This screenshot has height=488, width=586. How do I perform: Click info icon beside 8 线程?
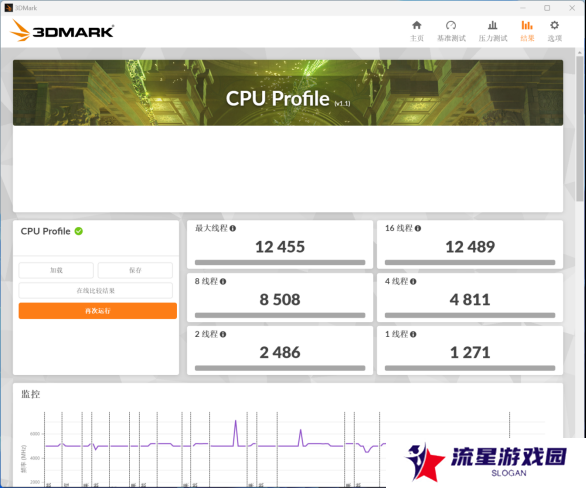click(223, 281)
